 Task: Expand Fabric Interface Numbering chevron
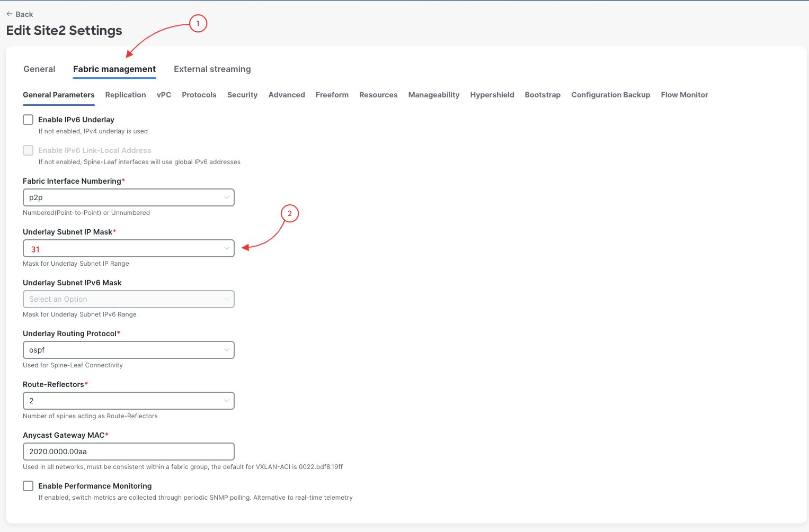227,197
